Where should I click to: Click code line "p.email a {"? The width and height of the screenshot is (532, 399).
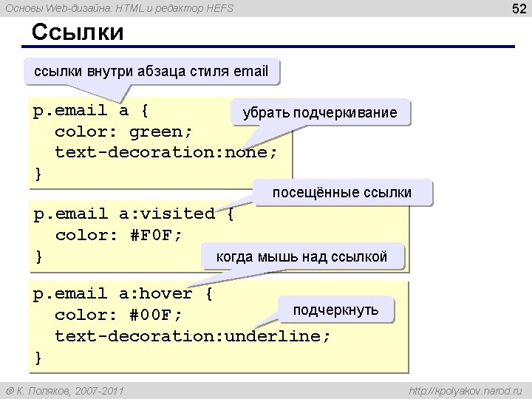tap(91, 111)
